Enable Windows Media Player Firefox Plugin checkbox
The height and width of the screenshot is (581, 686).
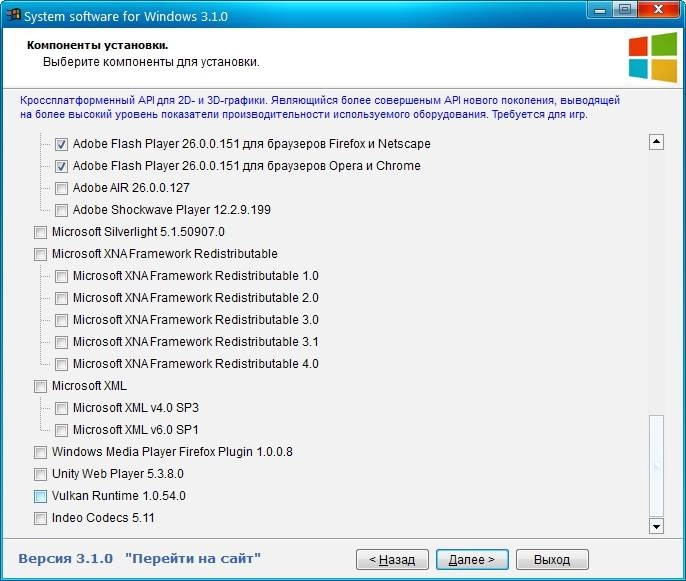(40, 452)
